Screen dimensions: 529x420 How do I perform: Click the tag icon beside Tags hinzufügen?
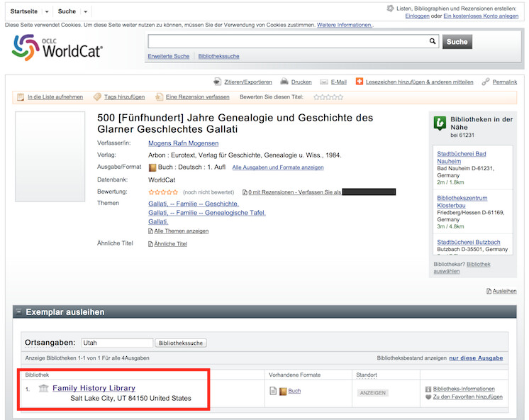click(97, 97)
